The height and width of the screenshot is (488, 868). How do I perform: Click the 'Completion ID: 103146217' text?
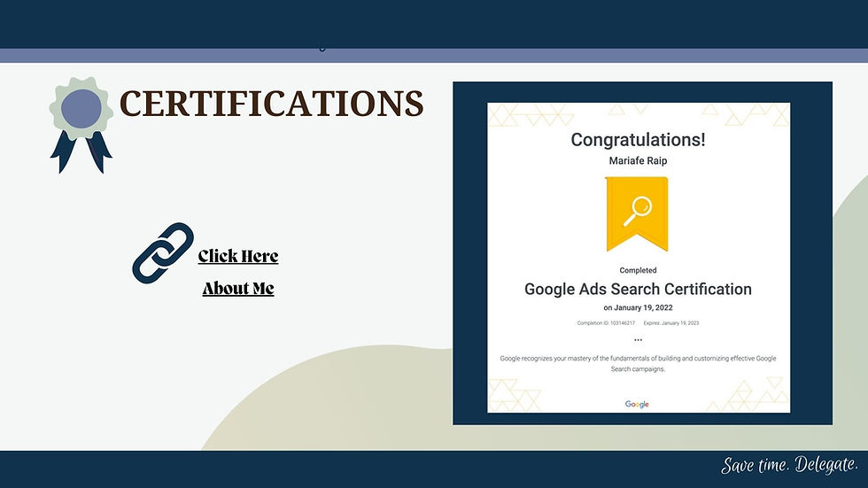606,323
